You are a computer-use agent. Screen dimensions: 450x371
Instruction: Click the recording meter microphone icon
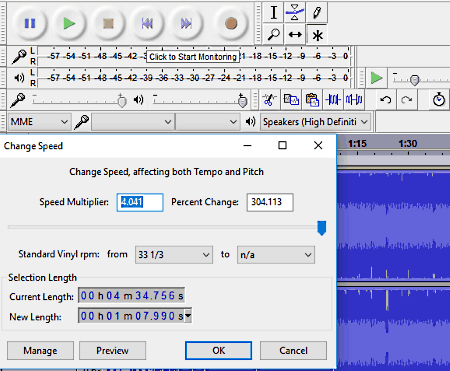click(19, 56)
